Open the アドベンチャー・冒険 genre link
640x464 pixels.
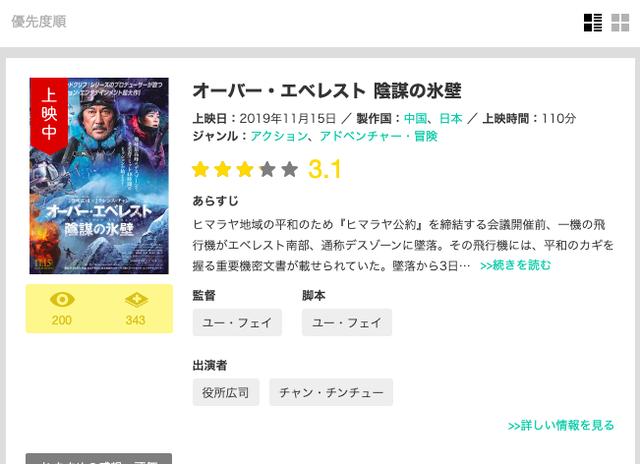(x=378, y=136)
